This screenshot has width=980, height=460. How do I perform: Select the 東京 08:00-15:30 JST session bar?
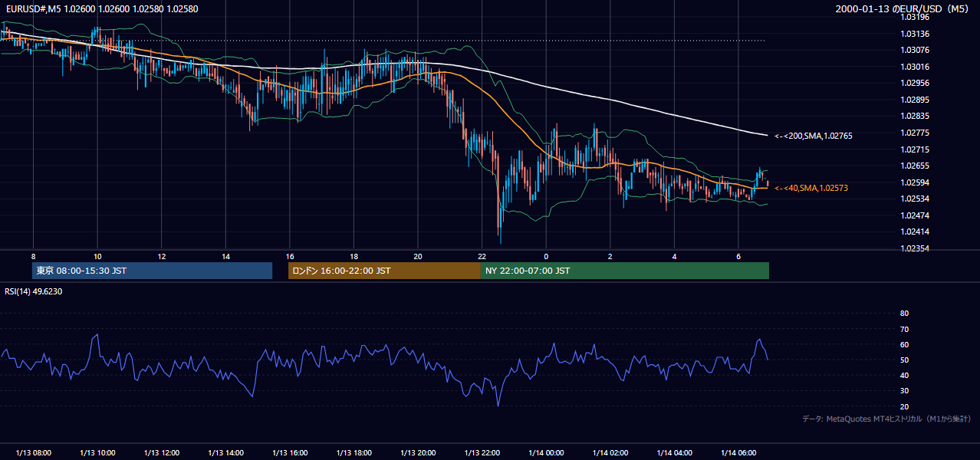(x=153, y=271)
